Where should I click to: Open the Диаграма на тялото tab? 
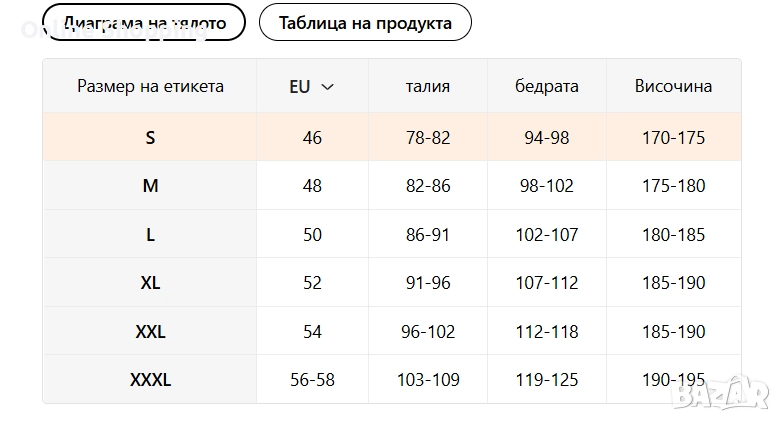(144, 22)
